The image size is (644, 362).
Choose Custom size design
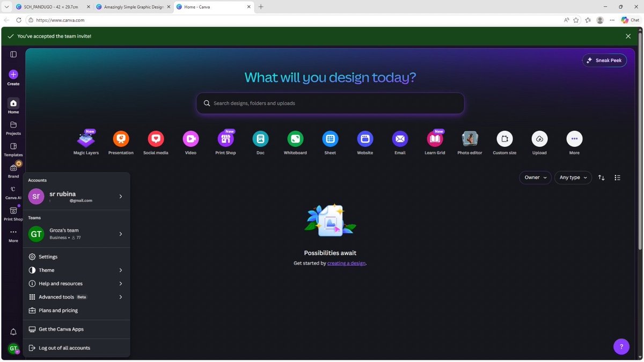click(504, 143)
